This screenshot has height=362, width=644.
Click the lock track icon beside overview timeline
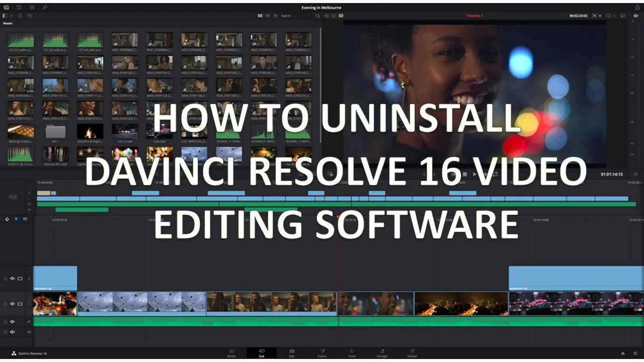(x=13, y=197)
